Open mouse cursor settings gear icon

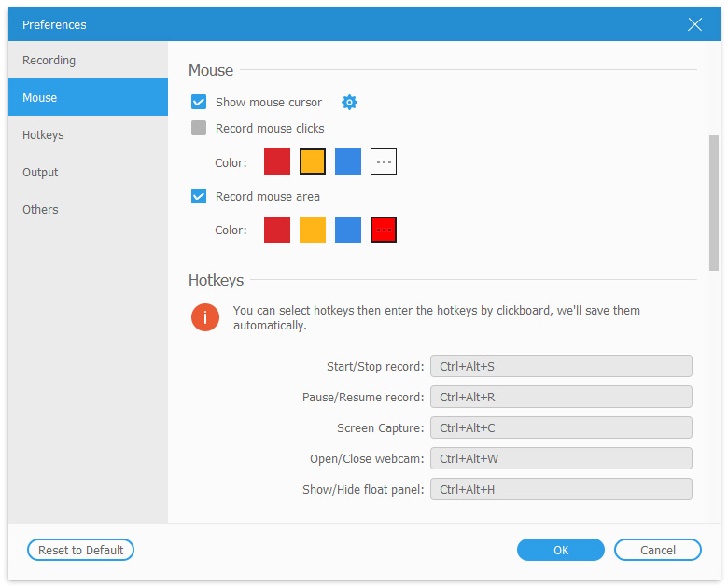click(x=350, y=103)
